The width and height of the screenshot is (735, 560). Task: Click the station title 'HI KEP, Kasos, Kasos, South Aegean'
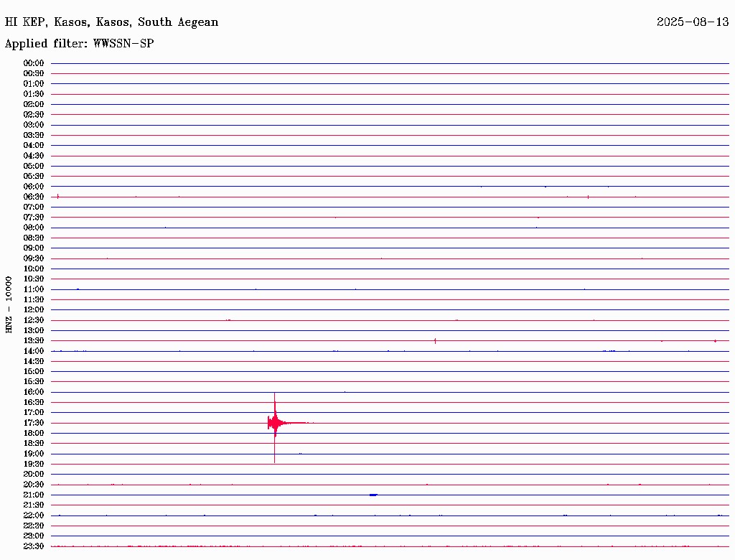111,22
